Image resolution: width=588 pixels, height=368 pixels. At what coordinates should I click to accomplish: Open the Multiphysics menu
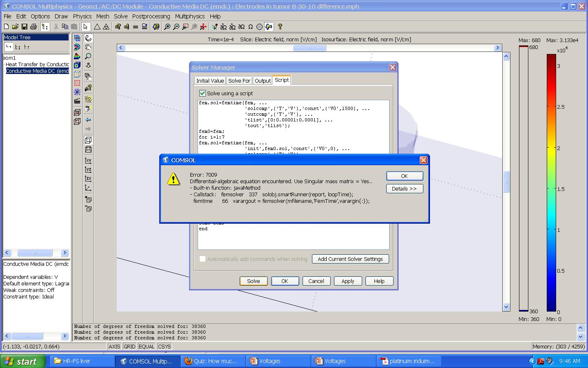[x=190, y=16]
